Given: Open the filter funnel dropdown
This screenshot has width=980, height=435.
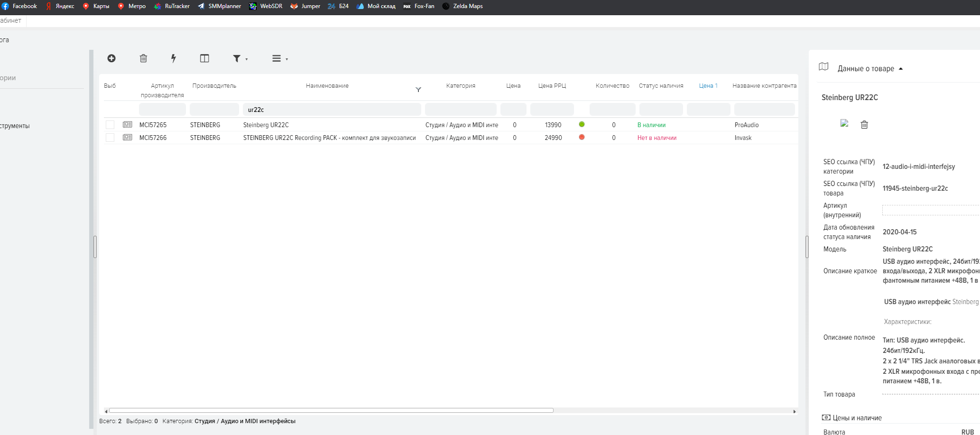Looking at the screenshot, I should click(240, 58).
